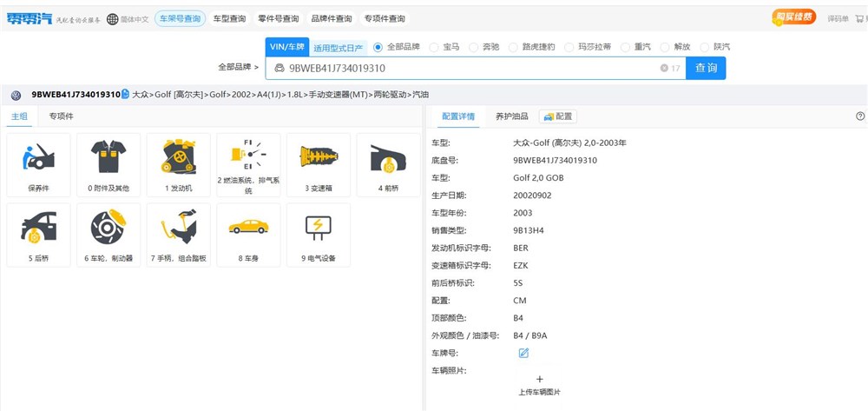Click the 车型年份 value 2003

523,213
